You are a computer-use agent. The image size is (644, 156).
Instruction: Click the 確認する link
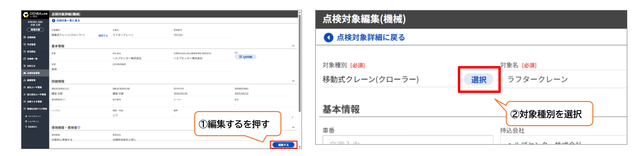pos(103,36)
